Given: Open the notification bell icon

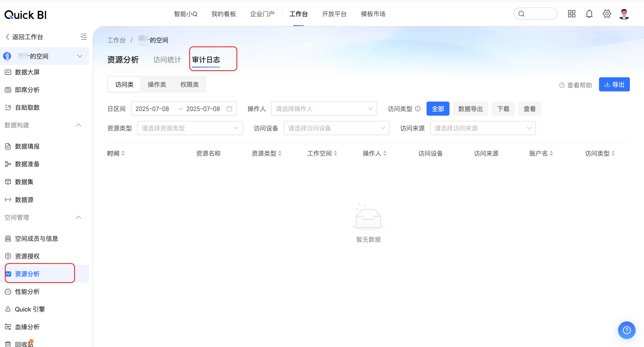Looking at the screenshot, I should click(589, 14).
